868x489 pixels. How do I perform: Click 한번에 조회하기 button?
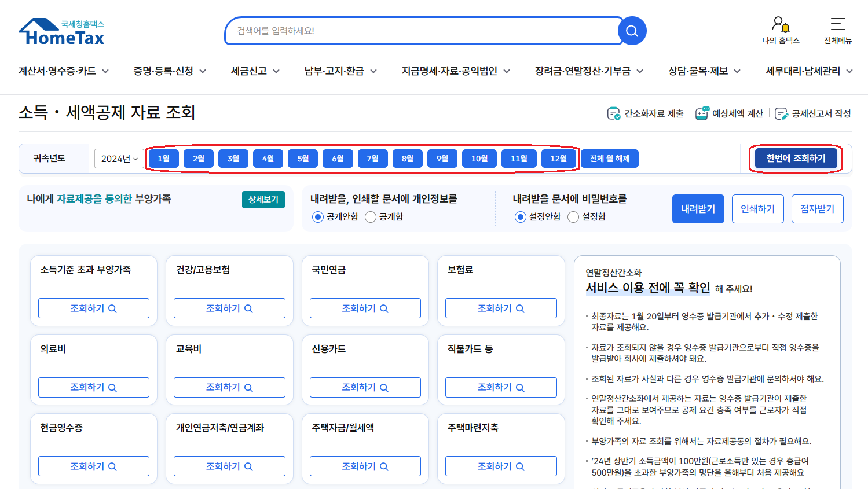point(796,158)
